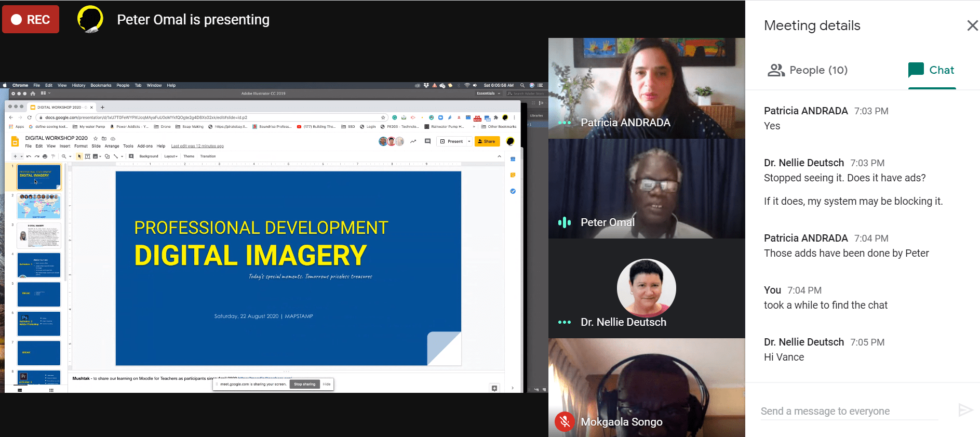Viewport: 980px width, 437px height.
Task: Open the Line tool dropdown arrow
Action: (122, 156)
